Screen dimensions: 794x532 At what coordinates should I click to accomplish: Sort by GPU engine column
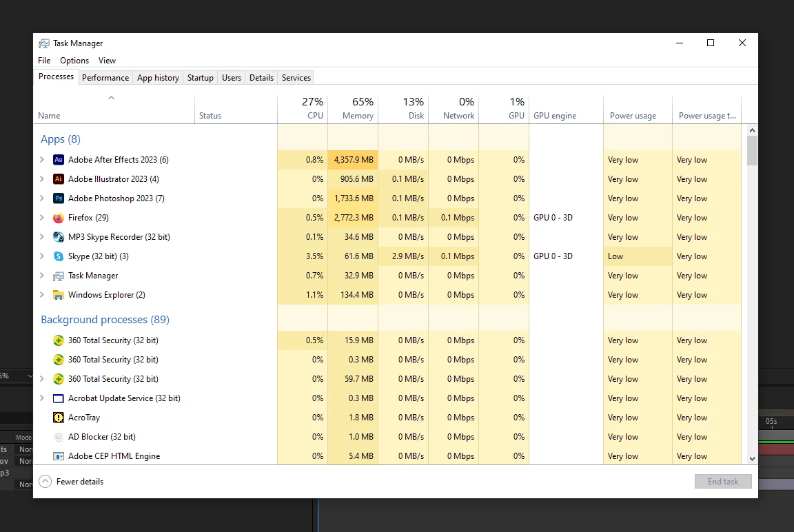click(x=566, y=110)
